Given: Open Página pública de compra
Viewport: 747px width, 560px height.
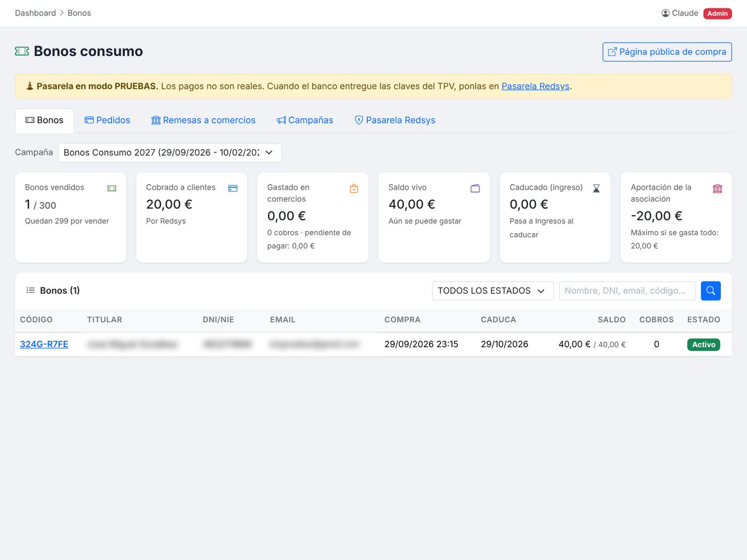Looking at the screenshot, I should 667,52.
